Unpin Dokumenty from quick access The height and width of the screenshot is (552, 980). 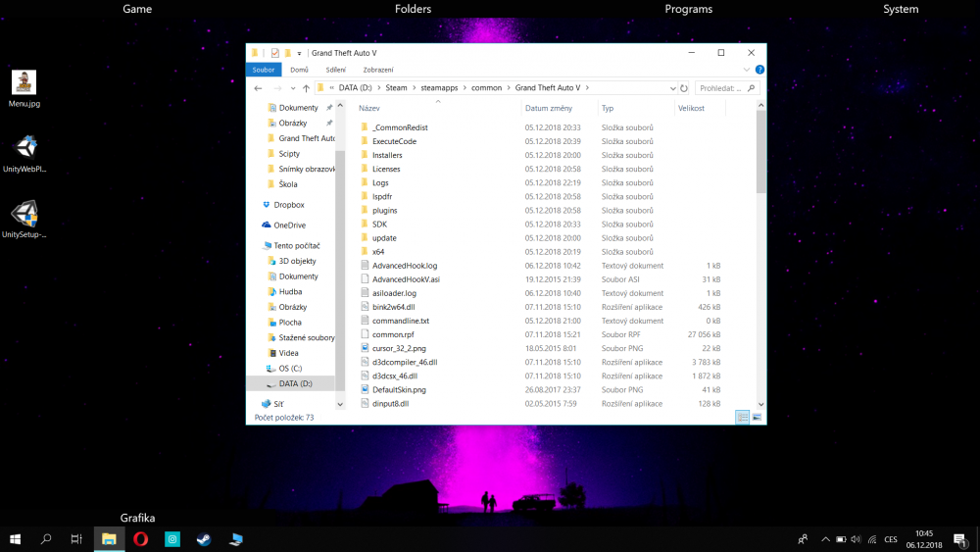329,108
